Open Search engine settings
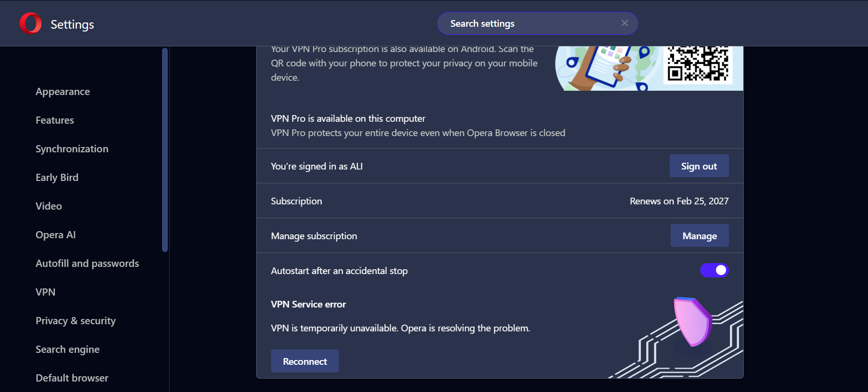868x392 pixels. (67, 350)
